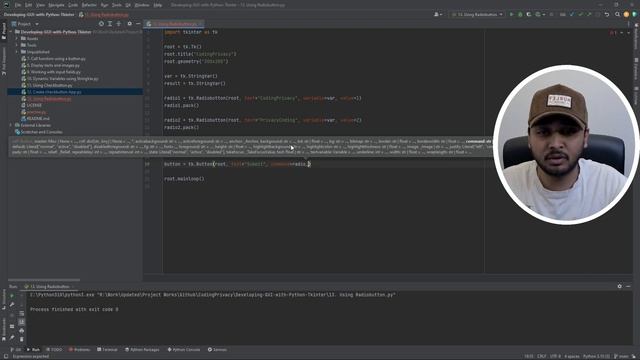Open the run configuration dropdown
The image size is (640, 360).
click(478, 14)
